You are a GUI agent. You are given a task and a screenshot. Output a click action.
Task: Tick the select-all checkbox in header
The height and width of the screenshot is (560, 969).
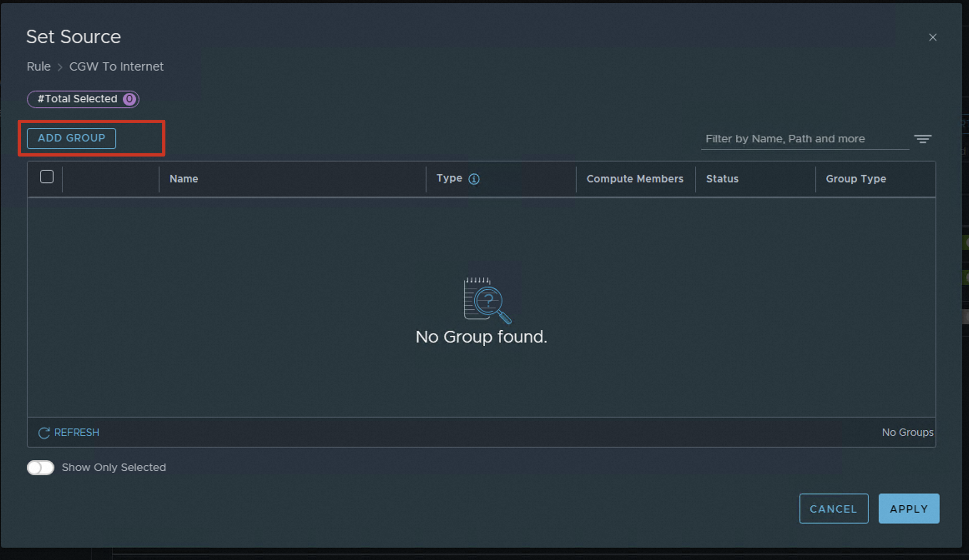coord(47,177)
